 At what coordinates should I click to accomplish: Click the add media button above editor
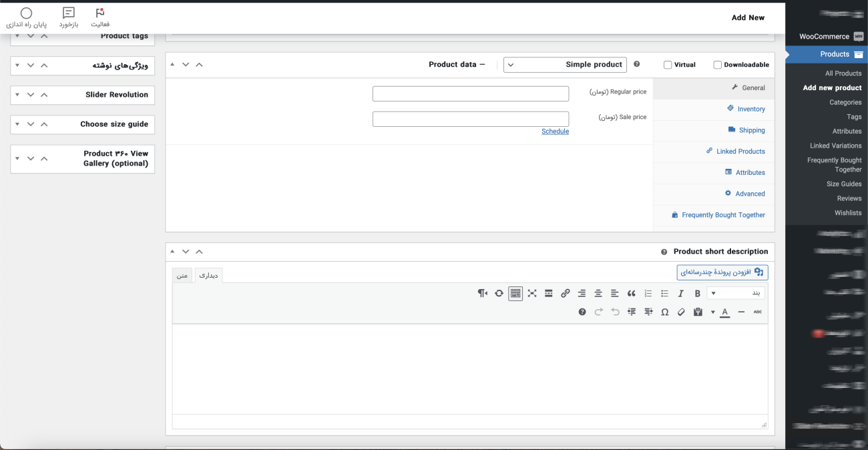tap(722, 272)
